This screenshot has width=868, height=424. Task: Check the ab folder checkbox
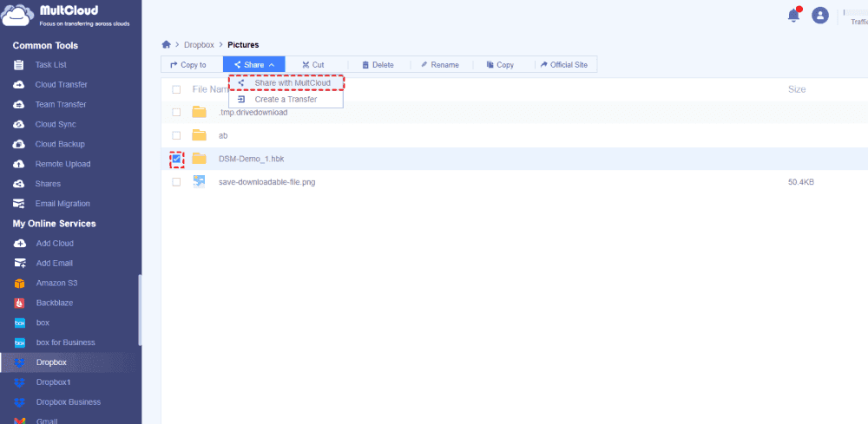point(176,135)
